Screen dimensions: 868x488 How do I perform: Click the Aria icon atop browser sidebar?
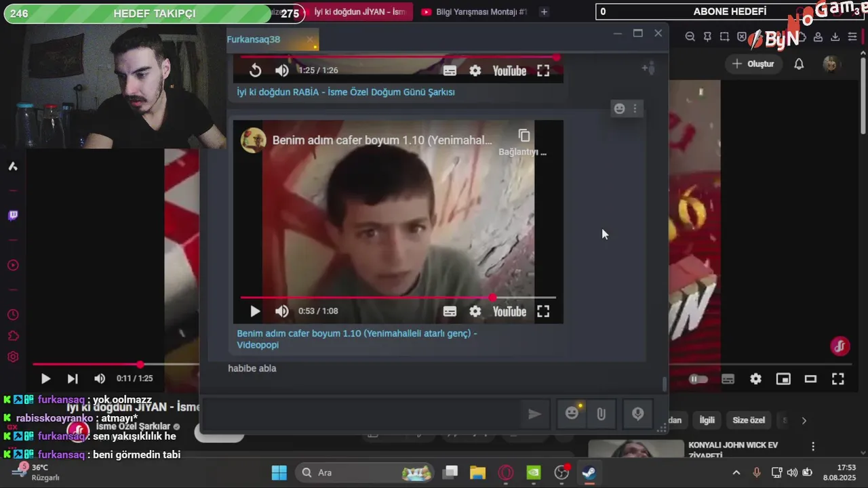click(12, 166)
